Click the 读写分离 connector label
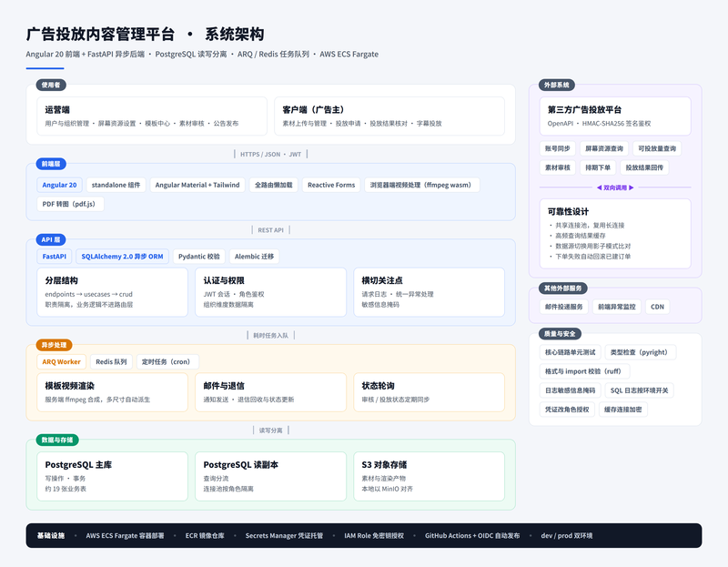728x567 pixels. (270, 430)
